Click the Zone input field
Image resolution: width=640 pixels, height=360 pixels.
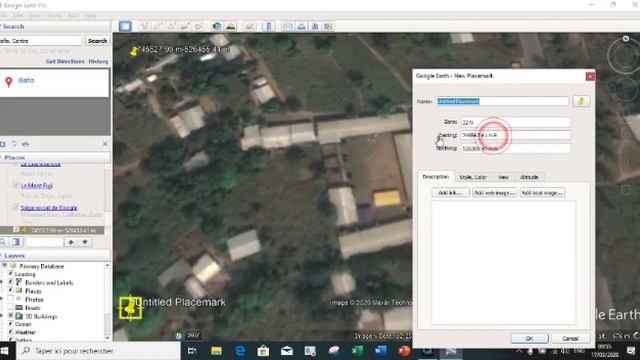coord(516,122)
